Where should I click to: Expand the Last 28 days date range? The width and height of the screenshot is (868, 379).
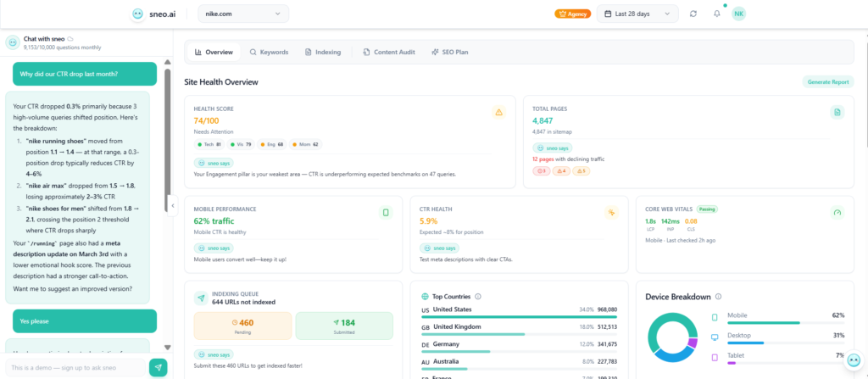pos(638,14)
